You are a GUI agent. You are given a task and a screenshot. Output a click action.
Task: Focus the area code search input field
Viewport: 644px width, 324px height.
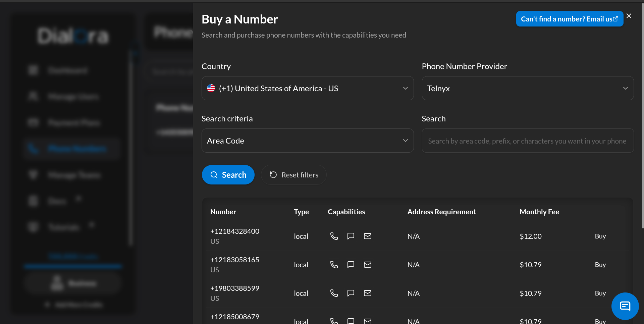coord(527,141)
